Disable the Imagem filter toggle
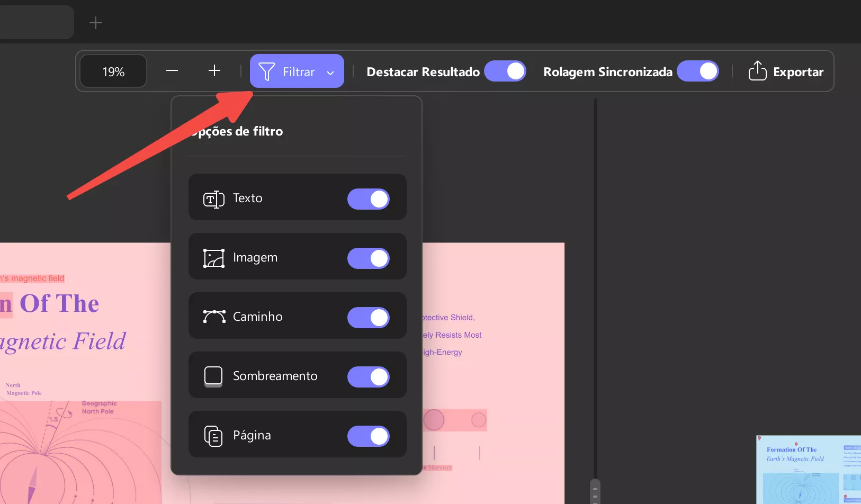Image resolution: width=861 pixels, height=504 pixels. click(369, 258)
